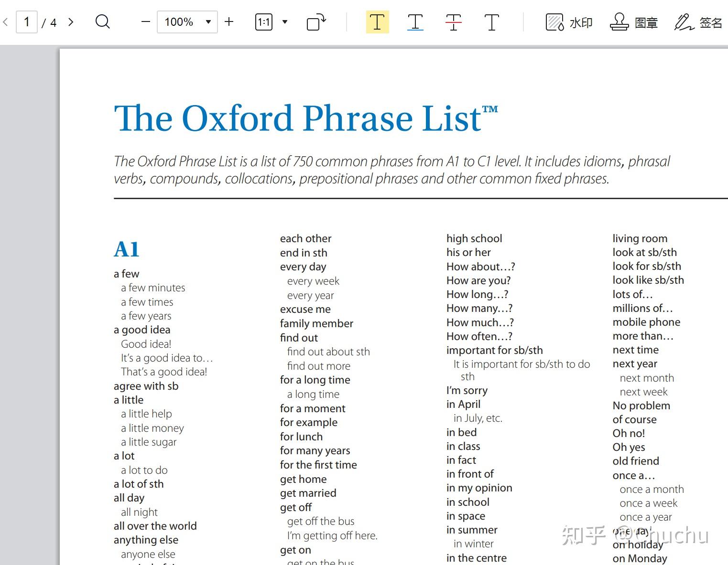Click the A1 section heading
The height and width of the screenshot is (565, 728).
(127, 249)
